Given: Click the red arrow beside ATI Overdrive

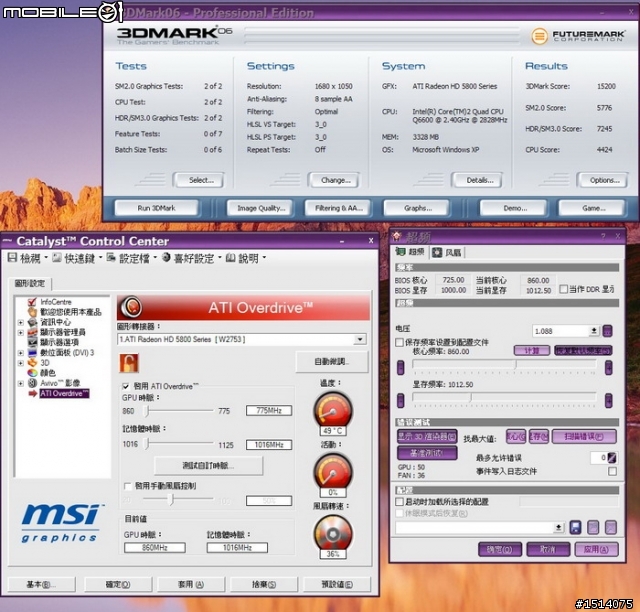Looking at the screenshot, I should pyautogui.click(x=33, y=394).
